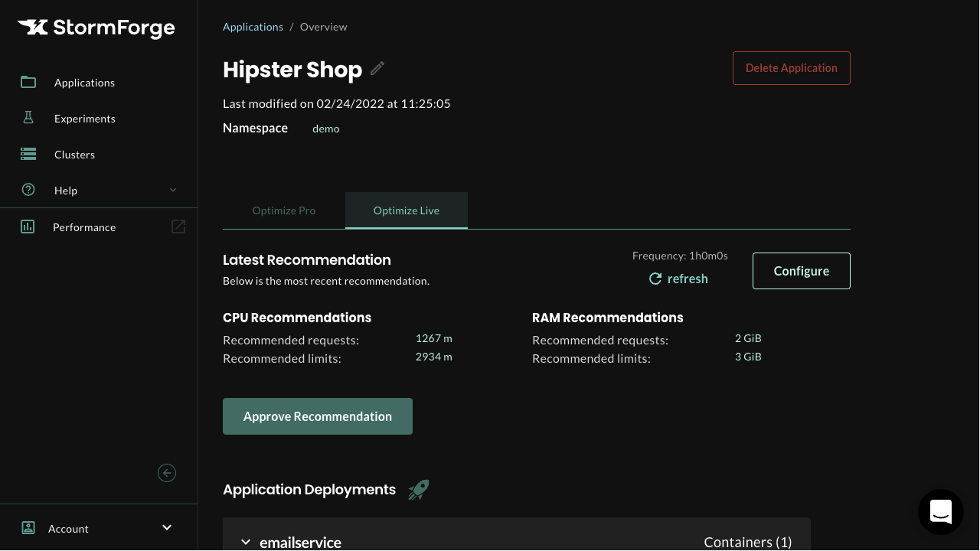This screenshot has width=980, height=551.
Task: Click the Help question mark icon
Action: click(x=28, y=190)
